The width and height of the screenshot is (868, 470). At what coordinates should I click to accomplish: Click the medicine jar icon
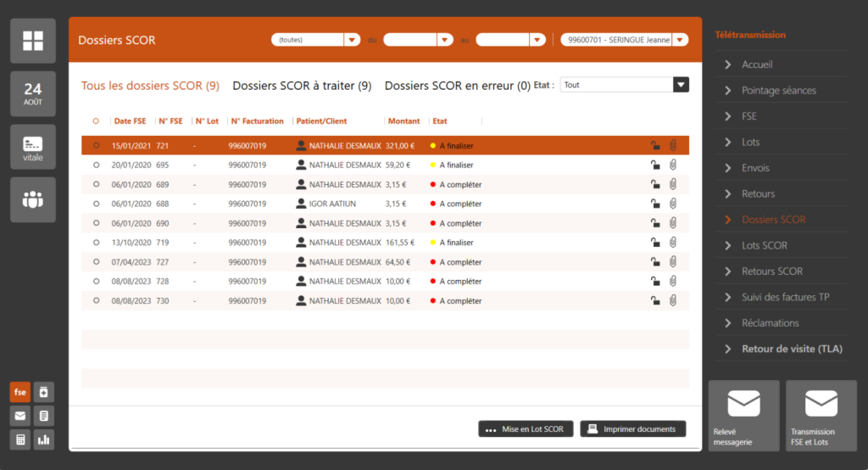tap(43, 392)
